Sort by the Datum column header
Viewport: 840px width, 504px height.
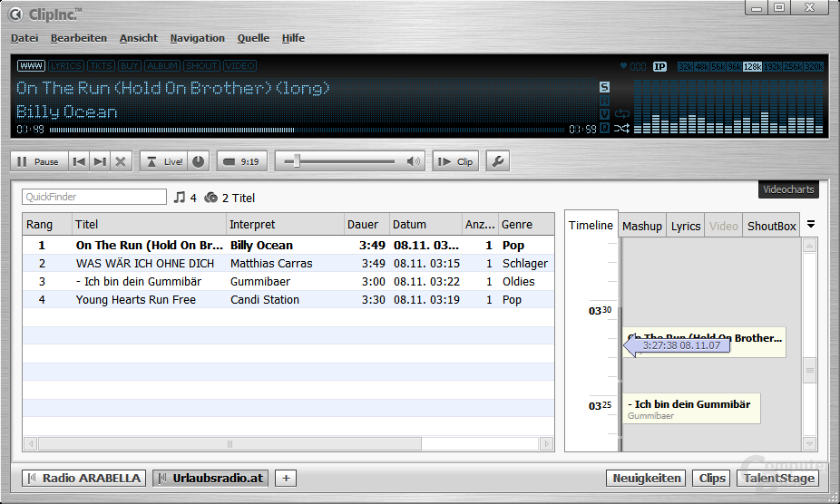pos(425,225)
